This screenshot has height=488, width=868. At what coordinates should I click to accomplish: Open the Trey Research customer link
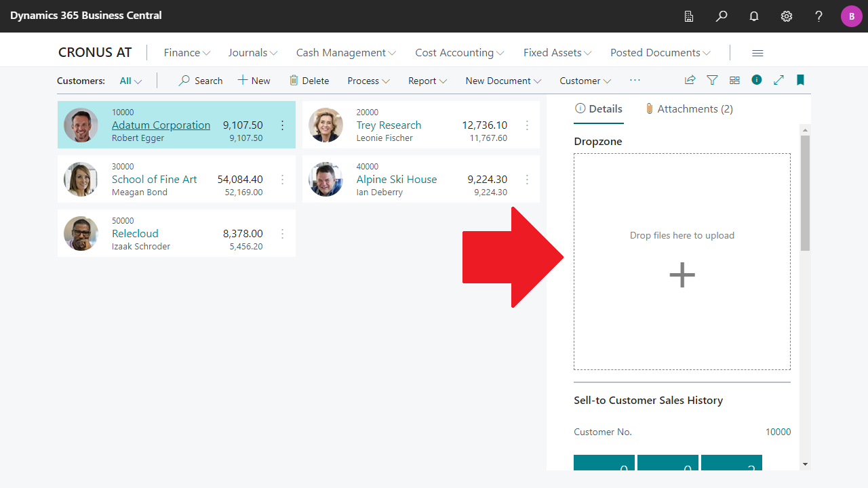(x=389, y=125)
